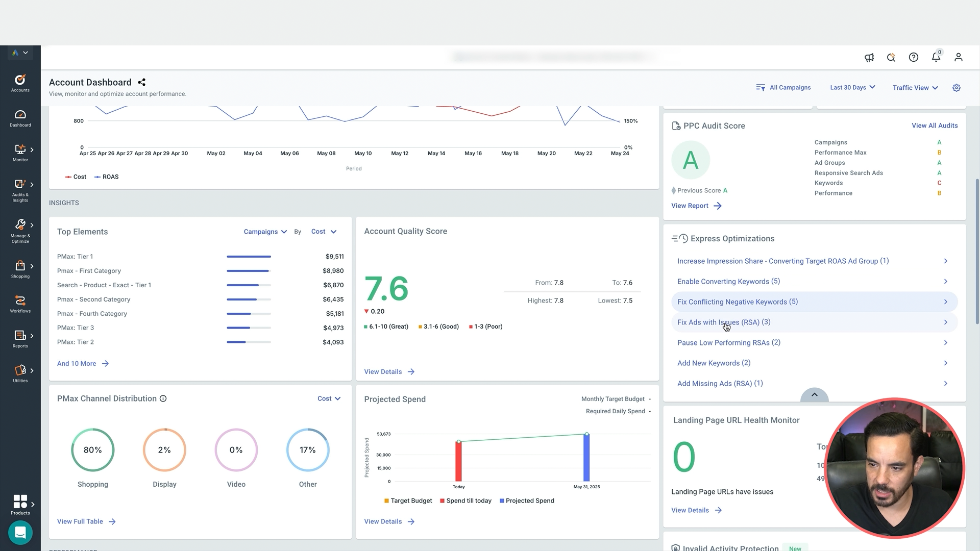Open the Reports sidebar menu
This screenshot has width=980, height=551.
(x=20, y=339)
